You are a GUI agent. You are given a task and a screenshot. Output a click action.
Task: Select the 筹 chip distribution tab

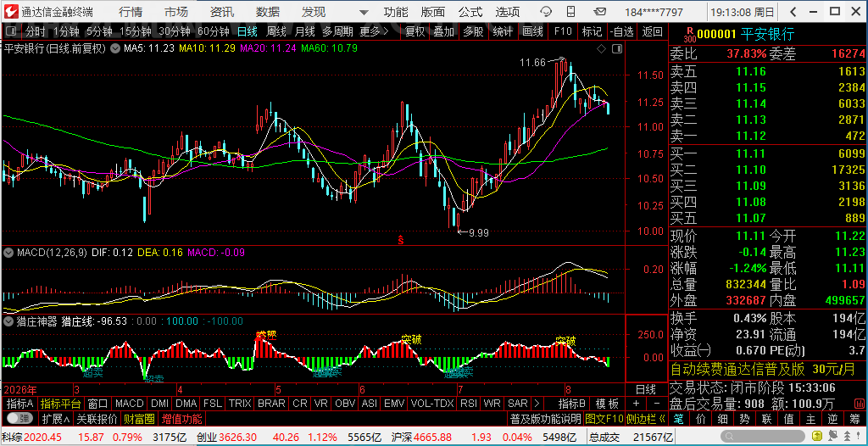tap(855, 417)
